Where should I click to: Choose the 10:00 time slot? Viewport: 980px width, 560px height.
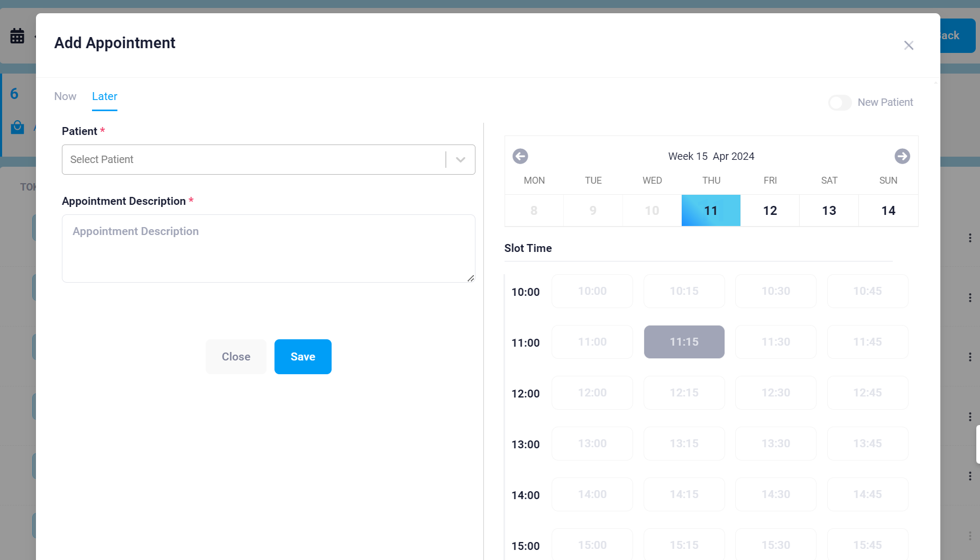pyautogui.click(x=592, y=291)
